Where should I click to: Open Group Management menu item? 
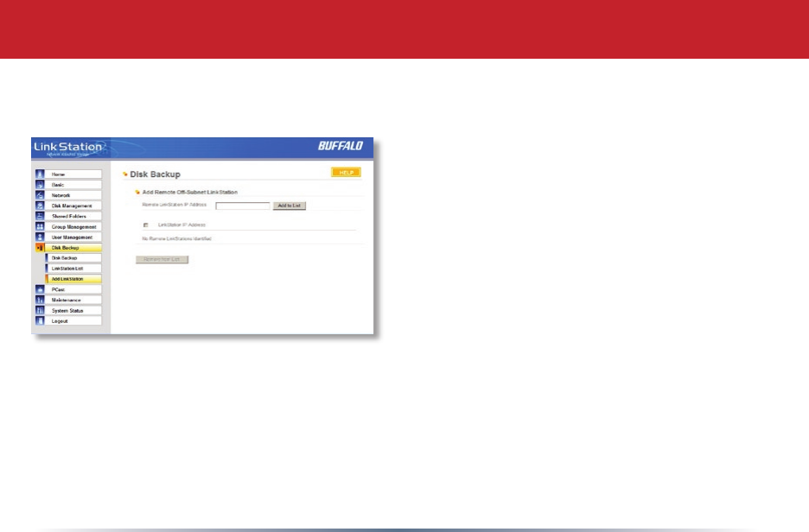pyautogui.click(x=73, y=227)
